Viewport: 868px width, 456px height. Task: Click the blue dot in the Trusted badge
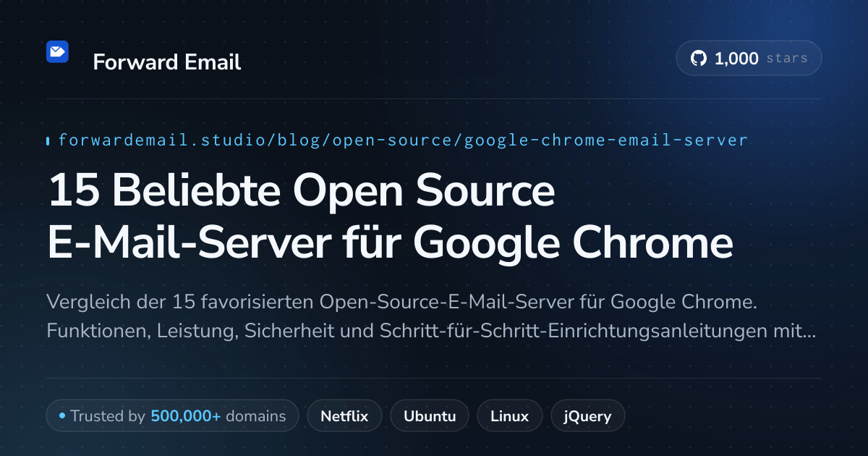[62, 416]
